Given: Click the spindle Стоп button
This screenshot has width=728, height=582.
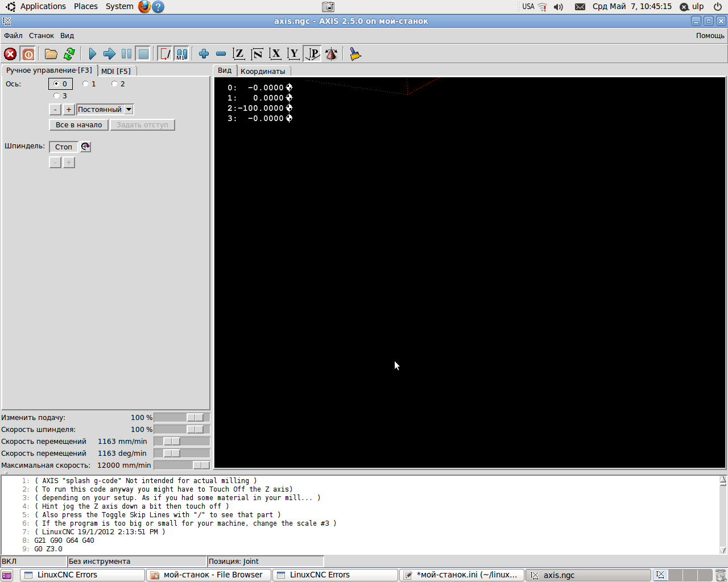Looking at the screenshot, I should point(64,147).
